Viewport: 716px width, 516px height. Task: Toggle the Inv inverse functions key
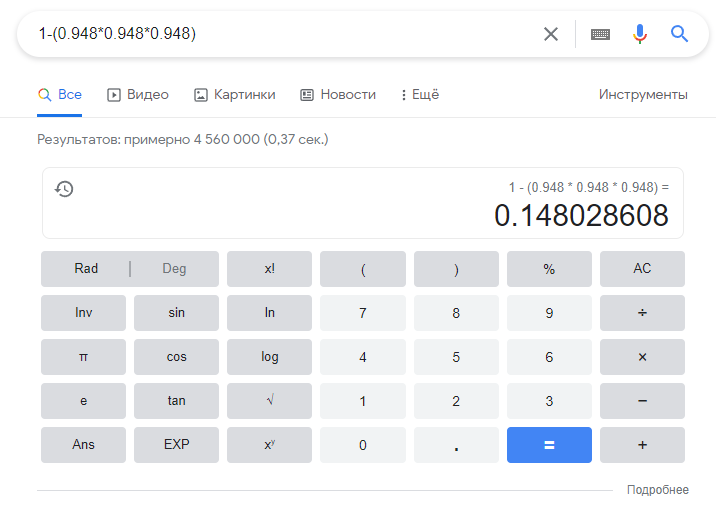84,313
